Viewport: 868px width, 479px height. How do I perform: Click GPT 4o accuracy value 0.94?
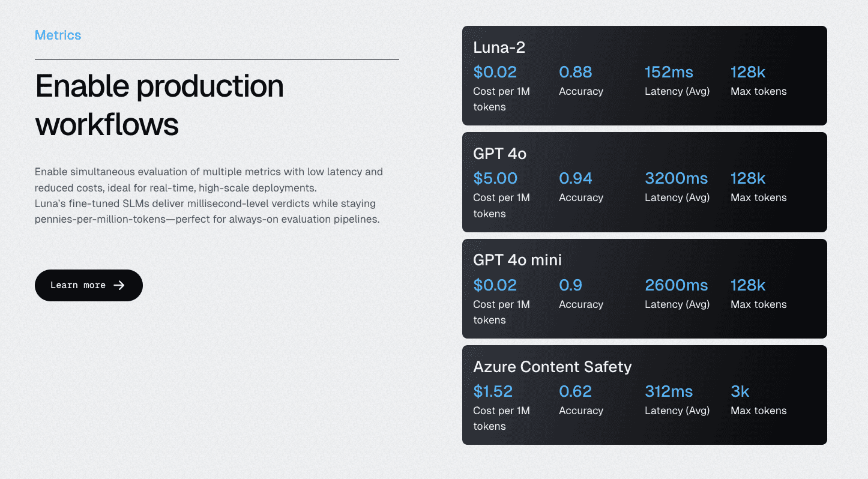(x=575, y=178)
